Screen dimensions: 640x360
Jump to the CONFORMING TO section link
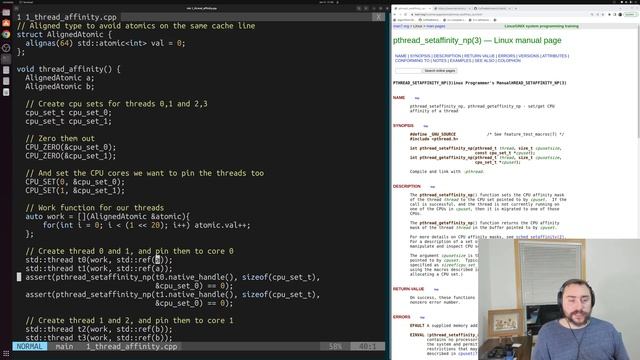tap(412, 60)
